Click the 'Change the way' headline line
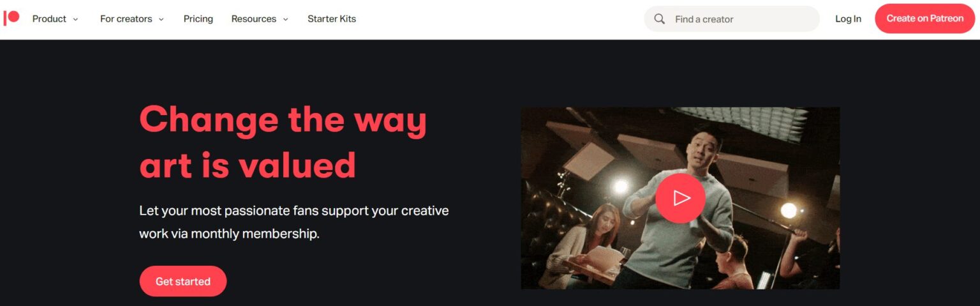980x306 pixels. click(x=283, y=120)
